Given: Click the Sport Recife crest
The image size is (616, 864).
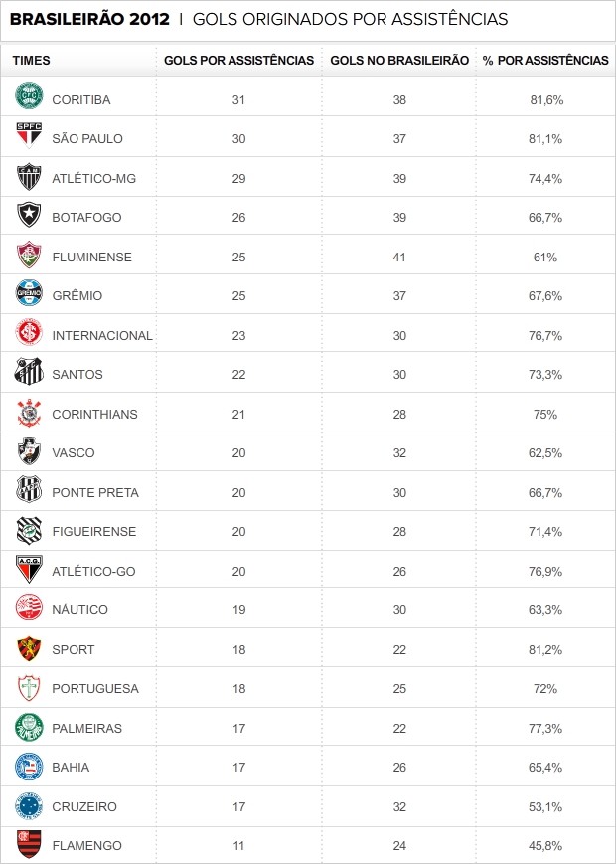Looking at the screenshot, I should pos(29,648).
